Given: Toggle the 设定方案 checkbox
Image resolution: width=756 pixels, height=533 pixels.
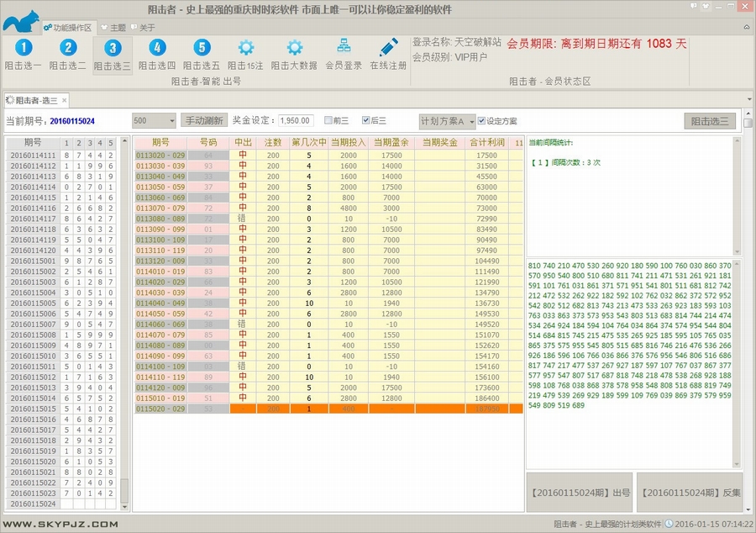Looking at the screenshot, I should pos(481,120).
